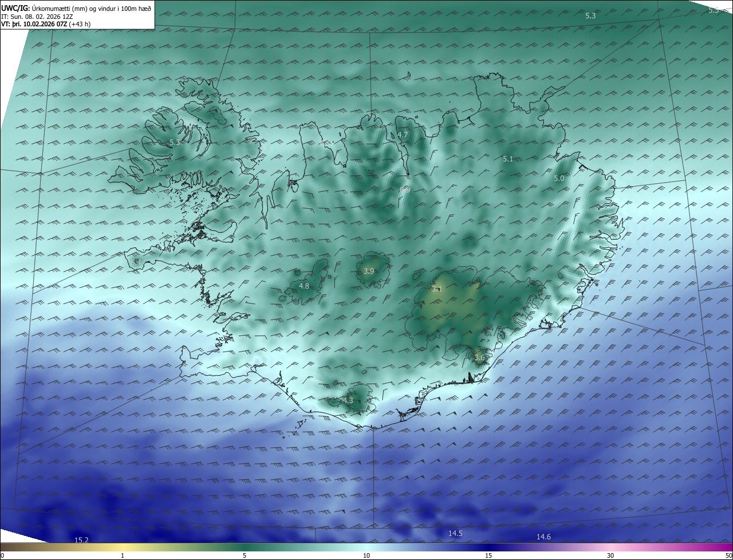Click the 3.6 value label near the southeast coast
The width and height of the screenshot is (733, 560).
pos(479,357)
